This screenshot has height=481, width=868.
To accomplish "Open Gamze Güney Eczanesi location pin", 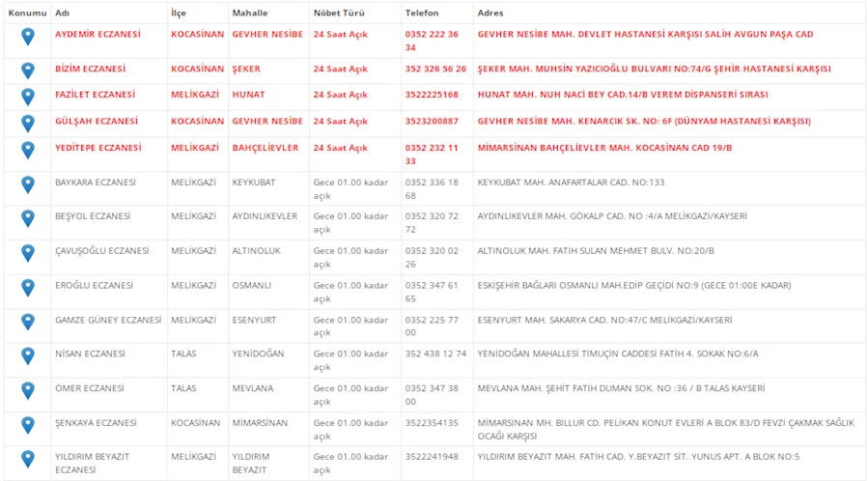I will point(28,323).
